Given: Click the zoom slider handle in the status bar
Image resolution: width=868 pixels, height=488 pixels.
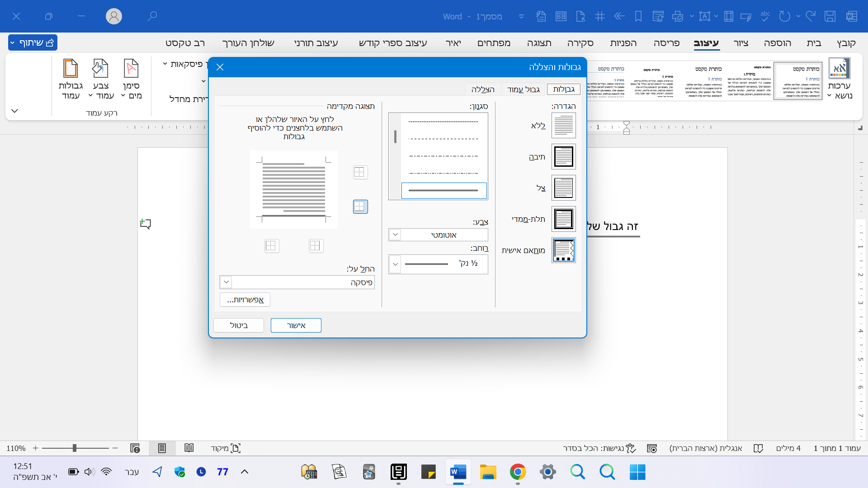Looking at the screenshot, I should click(75, 448).
